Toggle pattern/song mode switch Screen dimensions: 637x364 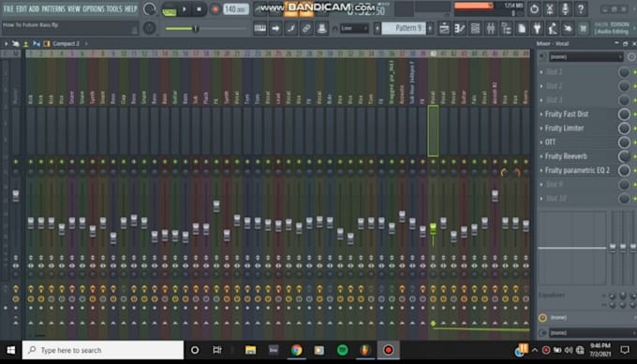tap(169, 9)
